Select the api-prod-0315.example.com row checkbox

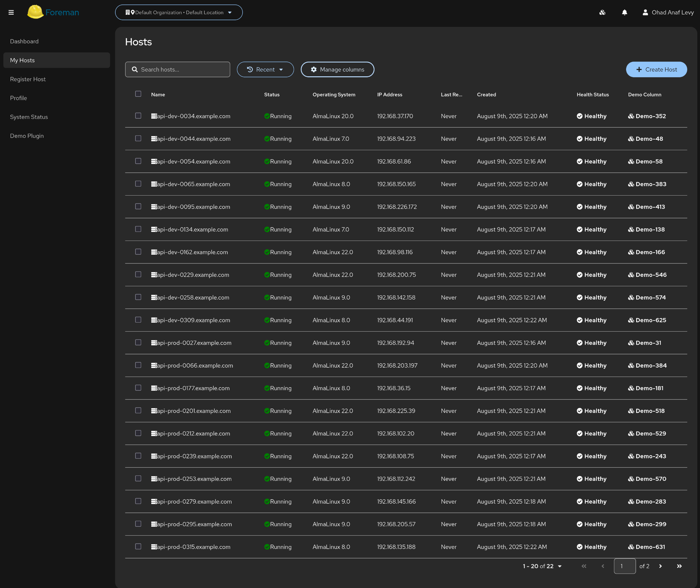(x=138, y=547)
